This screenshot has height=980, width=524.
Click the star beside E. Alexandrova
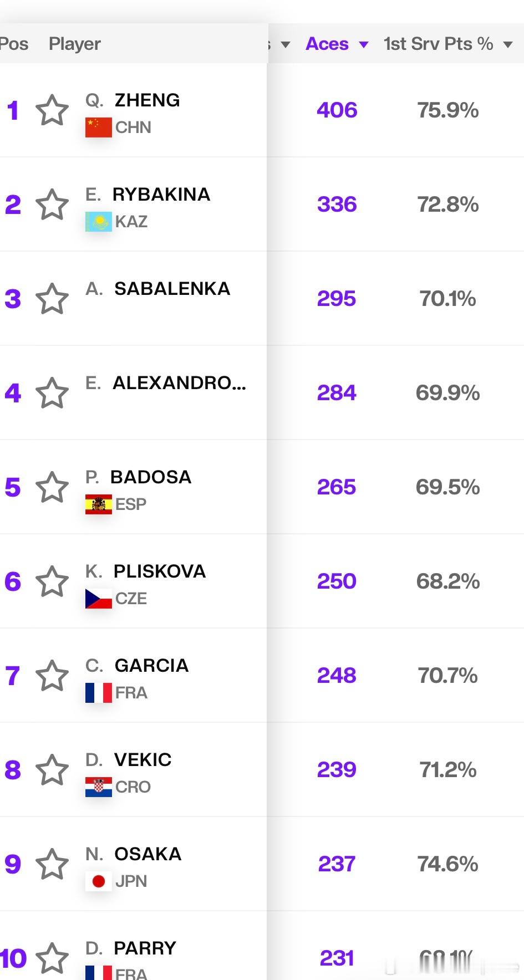(x=52, y=392)
